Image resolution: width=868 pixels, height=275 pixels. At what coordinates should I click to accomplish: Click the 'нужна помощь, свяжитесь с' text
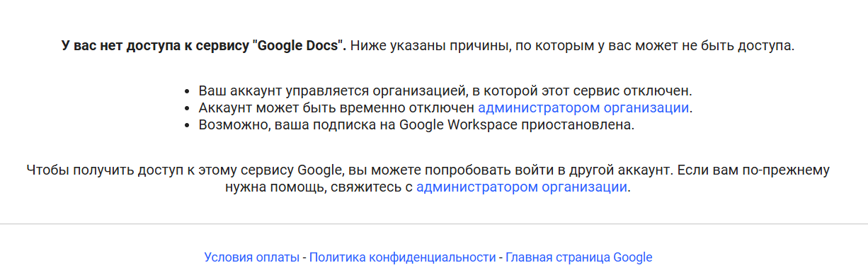pos(319,187)
